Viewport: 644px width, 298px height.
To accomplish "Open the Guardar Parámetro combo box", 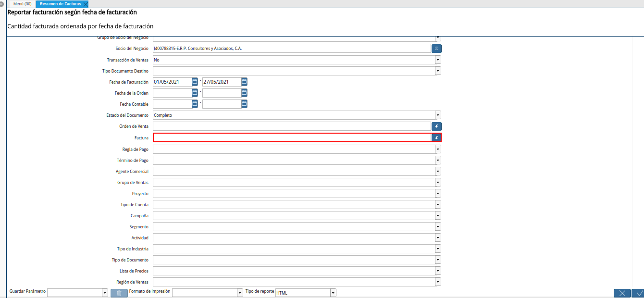I will click(x=105, y=293).
